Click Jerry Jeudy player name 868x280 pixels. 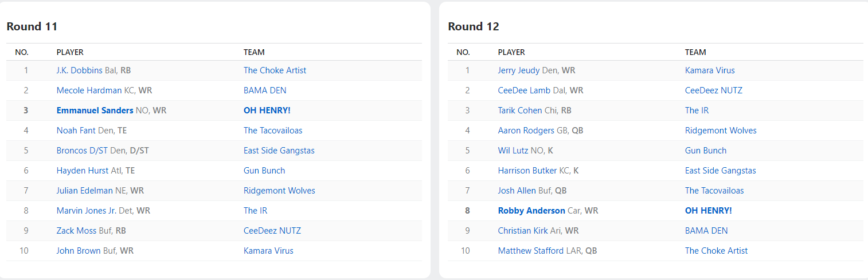(x=518, y=70)
